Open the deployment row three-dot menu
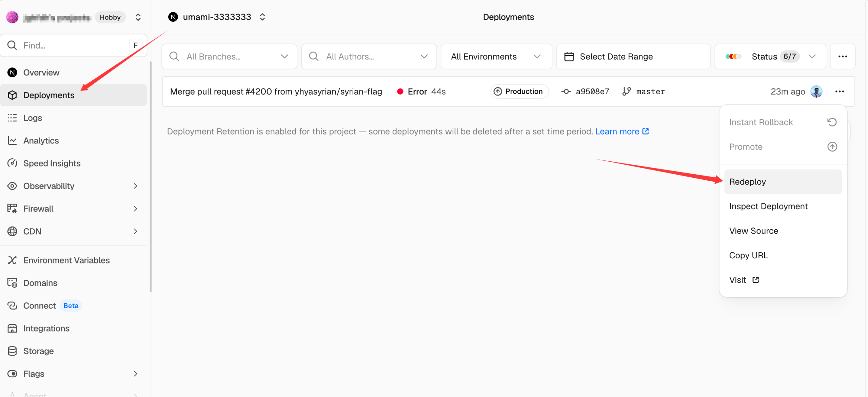 click(840, 92)
